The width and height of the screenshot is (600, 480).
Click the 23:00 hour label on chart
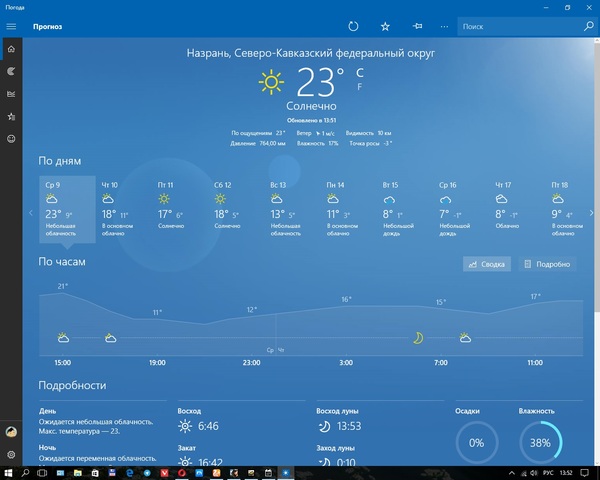251,362
